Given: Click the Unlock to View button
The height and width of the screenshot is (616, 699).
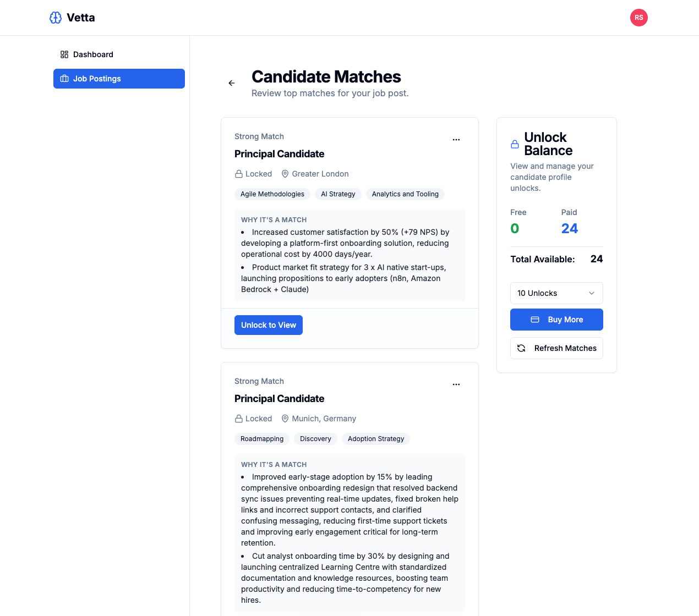Looking at the screenshot, I should pos(269,324).
